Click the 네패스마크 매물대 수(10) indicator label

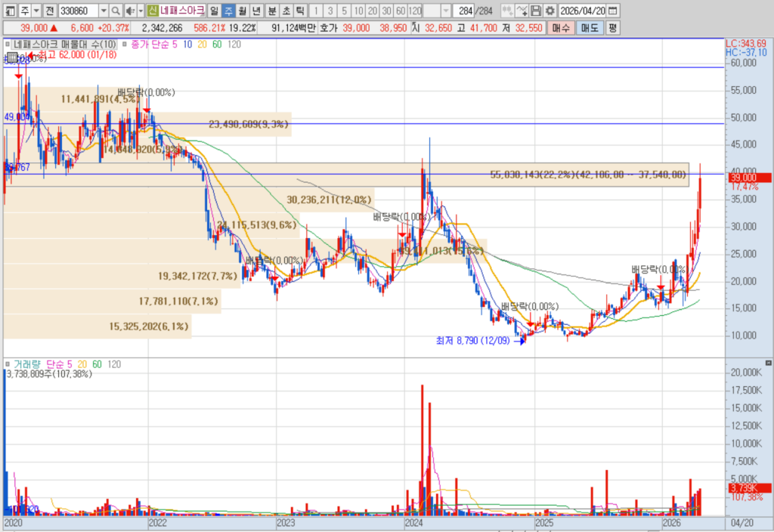(x=65, y=45)
